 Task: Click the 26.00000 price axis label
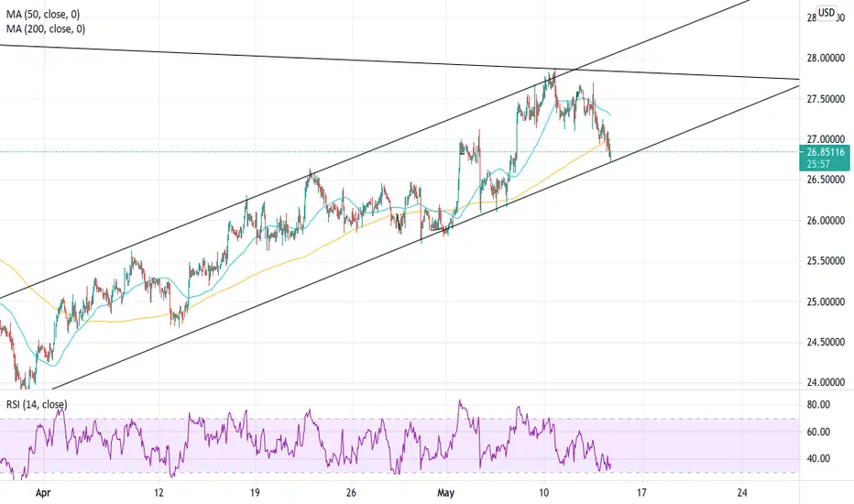tap(826, 221)
